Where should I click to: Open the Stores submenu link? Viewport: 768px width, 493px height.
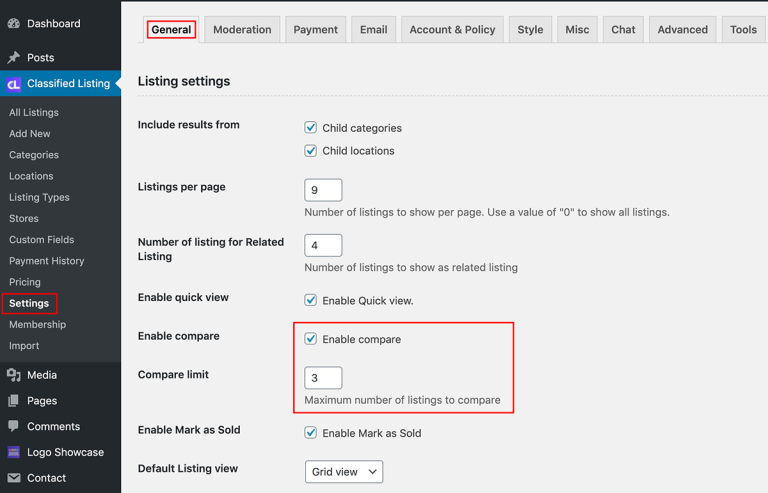point(24,218)
